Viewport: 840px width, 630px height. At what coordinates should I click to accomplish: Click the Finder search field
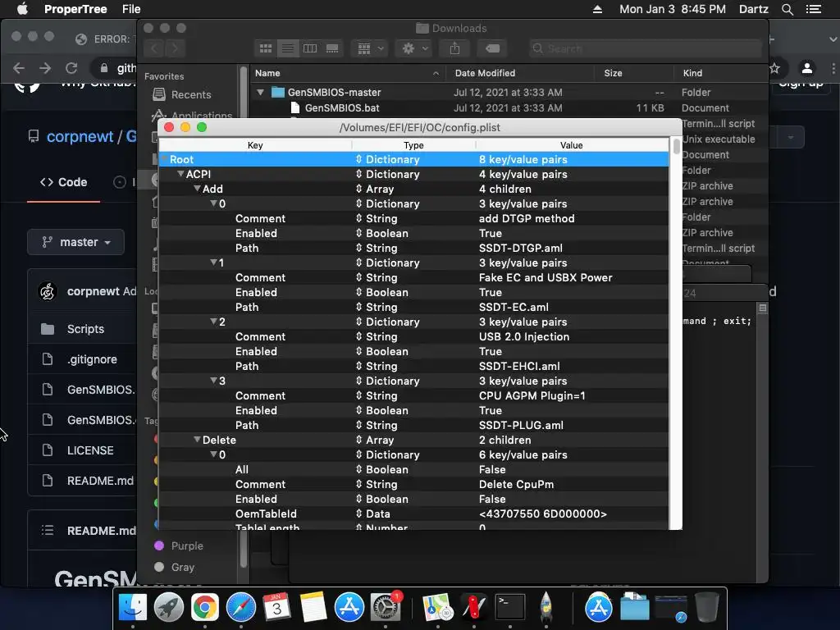[645, 48]
